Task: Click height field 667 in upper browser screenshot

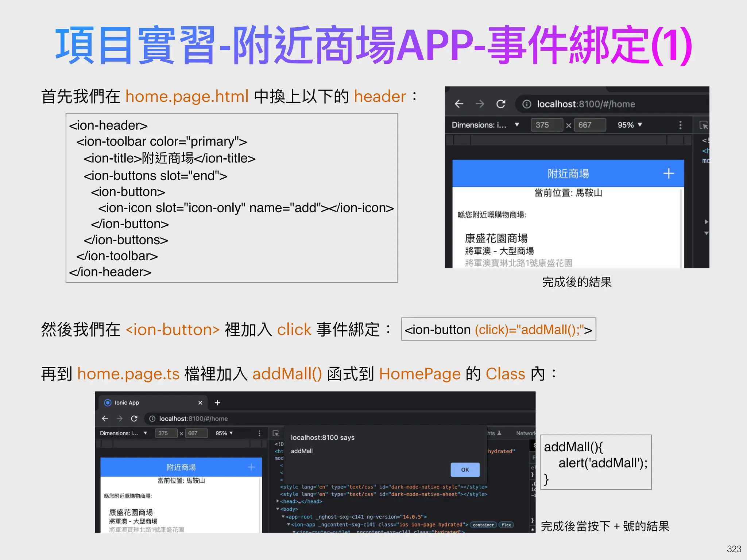Action: pos(590,125)
